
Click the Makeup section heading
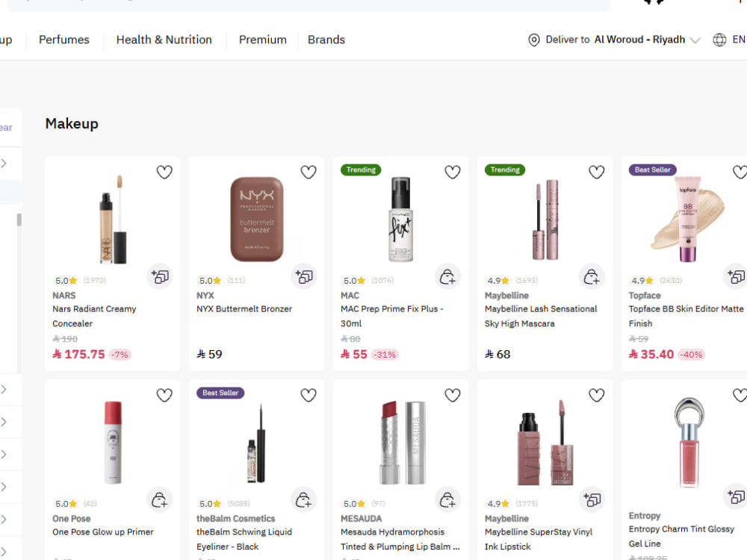click(x=72, y=124)
